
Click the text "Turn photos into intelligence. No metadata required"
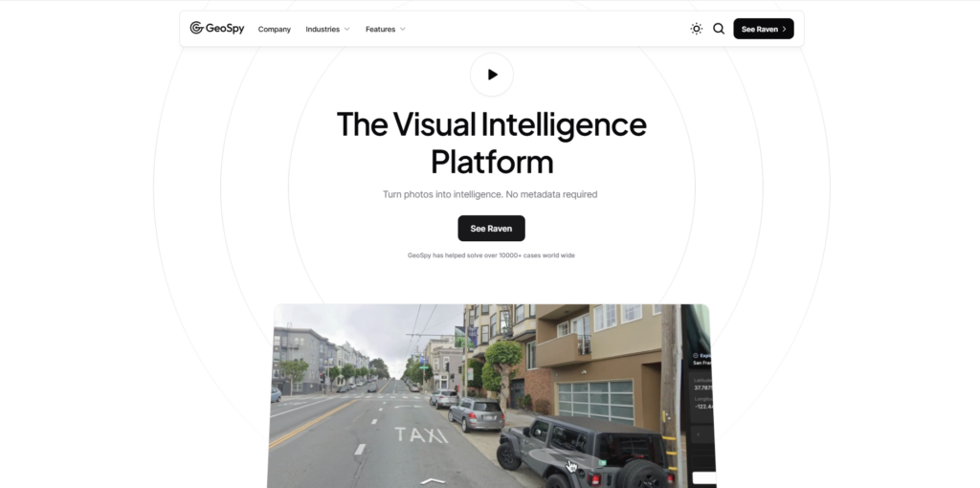[490, 194]
